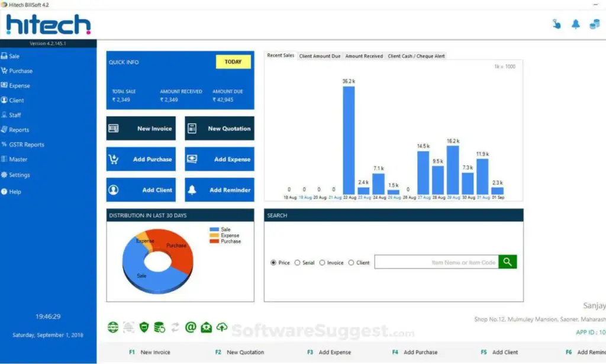Click F2 New Quotation shortcut in footer
The height and width of the screenshot is (364, 606).
coord(240,352)
